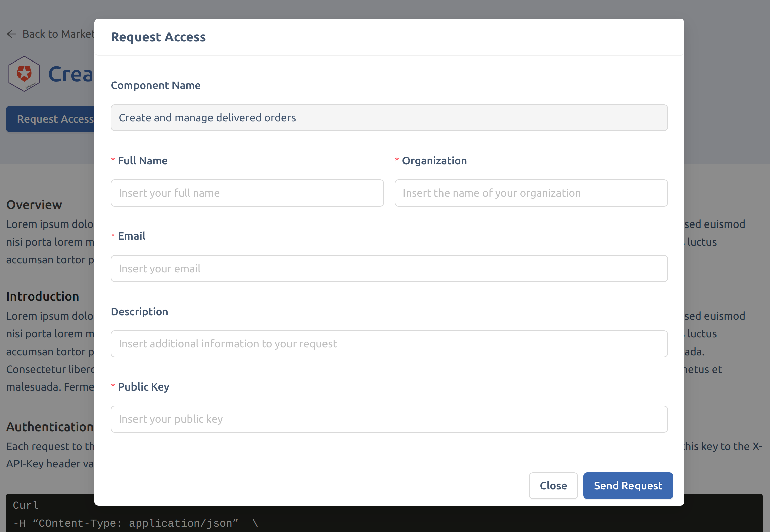Select the Request Access modal title

tap(158, 37)
